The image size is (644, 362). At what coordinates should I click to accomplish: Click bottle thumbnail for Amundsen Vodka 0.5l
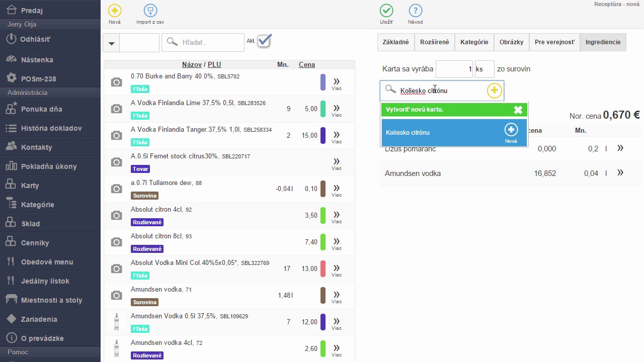tap(117, 322)
